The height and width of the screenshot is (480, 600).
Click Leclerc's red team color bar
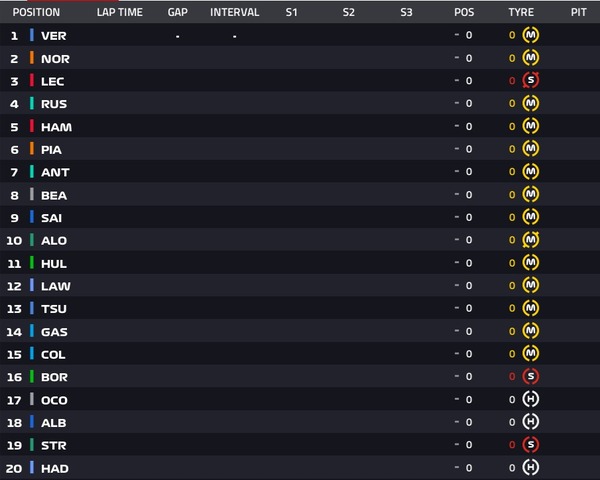32,81
